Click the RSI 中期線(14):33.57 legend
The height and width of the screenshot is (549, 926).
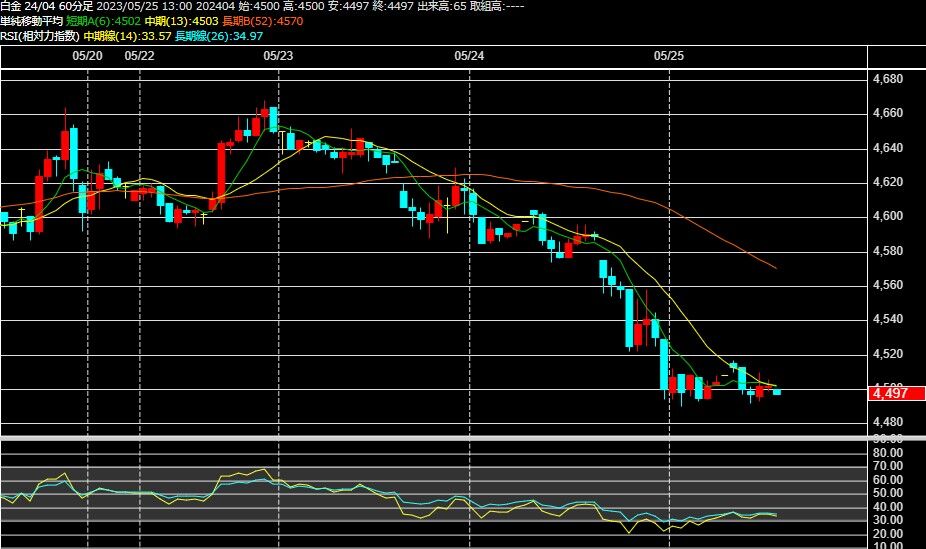(x=128, y=36)
